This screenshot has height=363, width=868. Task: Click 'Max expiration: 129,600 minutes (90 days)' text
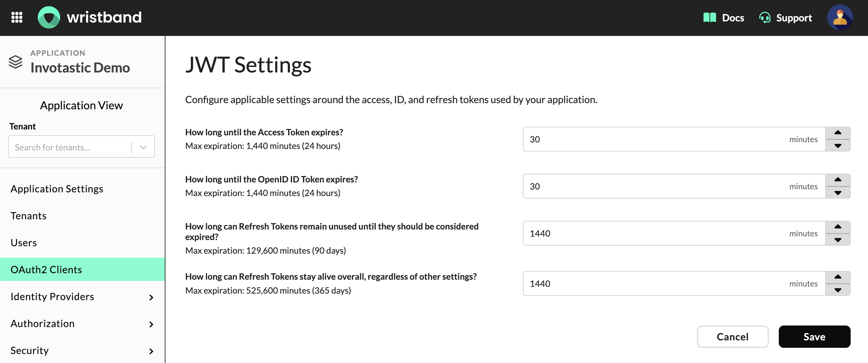pos(265,251)
